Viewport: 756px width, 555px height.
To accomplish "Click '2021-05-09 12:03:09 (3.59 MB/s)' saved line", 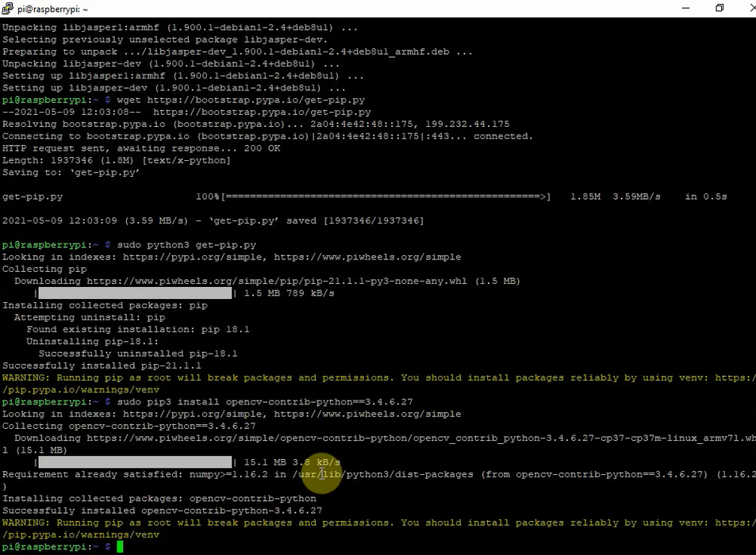I will (213, 221).
